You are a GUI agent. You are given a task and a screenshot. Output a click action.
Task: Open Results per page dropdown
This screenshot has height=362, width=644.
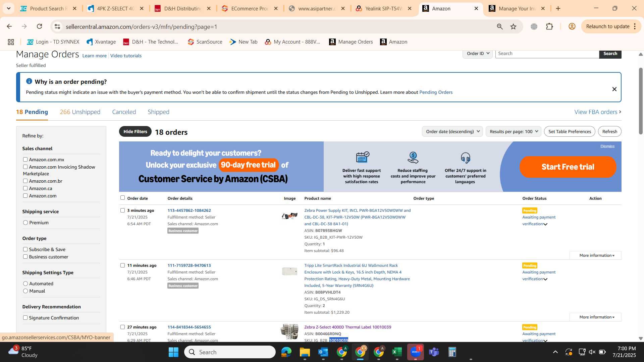coord(514,131)
